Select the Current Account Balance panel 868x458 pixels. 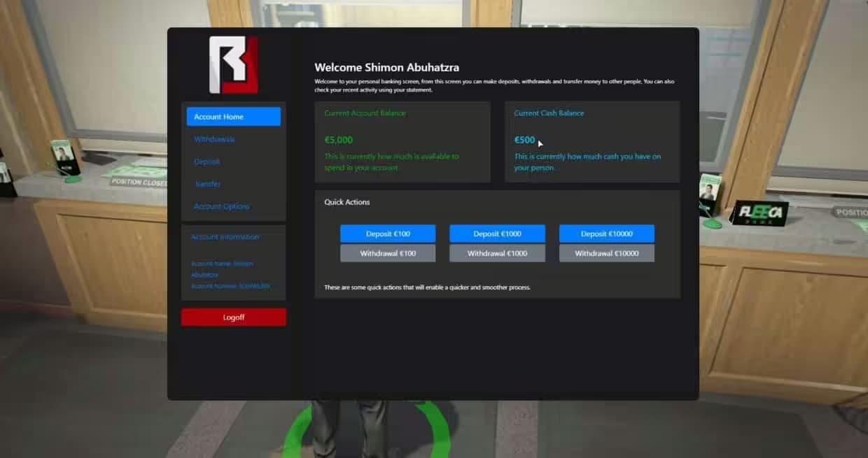(x=402, y=141)
